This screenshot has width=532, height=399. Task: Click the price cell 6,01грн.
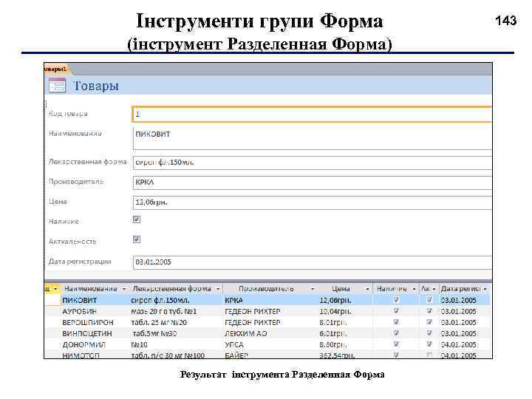(333, 333)
